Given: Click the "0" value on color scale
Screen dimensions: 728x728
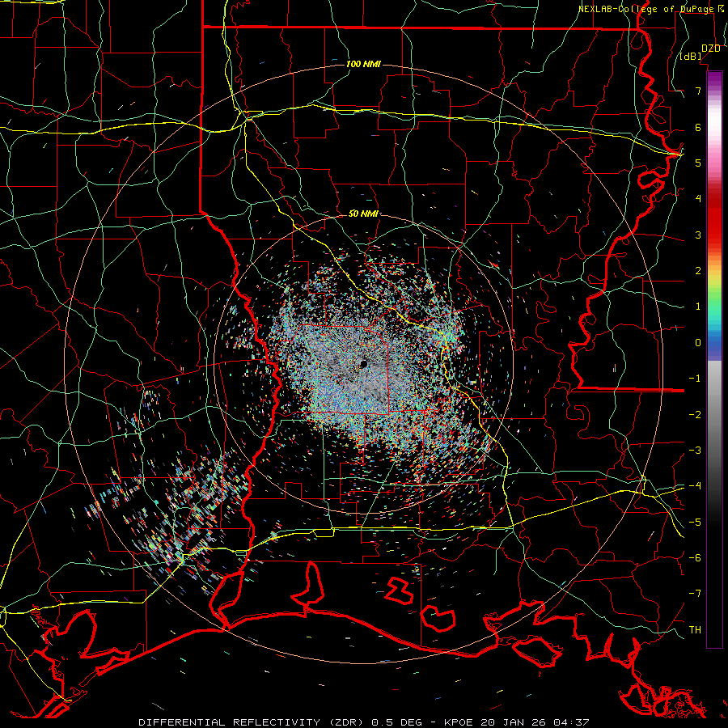Looking at the screenshot, I should pyautogui.click(x=698, y=343).
